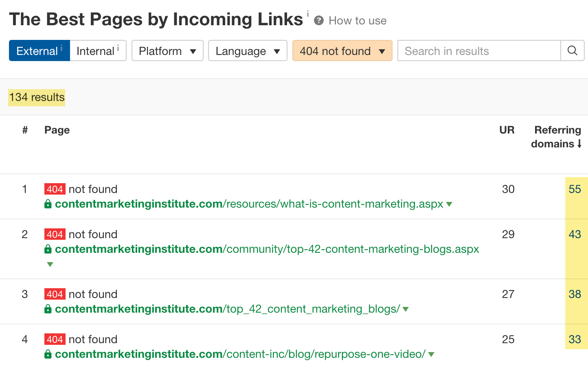Click the 404 badge on row four
Viewport: 588px width, 368px height.
55,339
